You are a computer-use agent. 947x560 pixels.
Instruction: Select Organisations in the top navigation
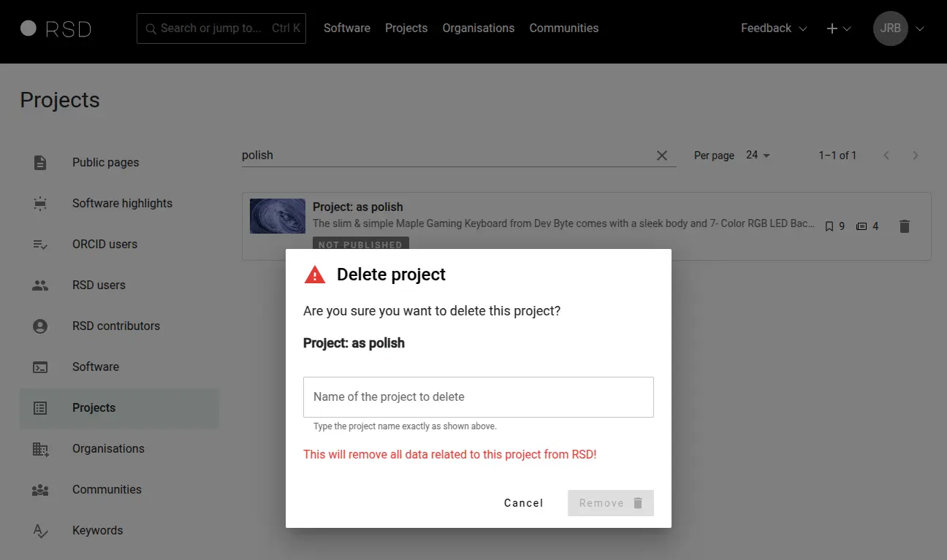(x=479, y=28)
